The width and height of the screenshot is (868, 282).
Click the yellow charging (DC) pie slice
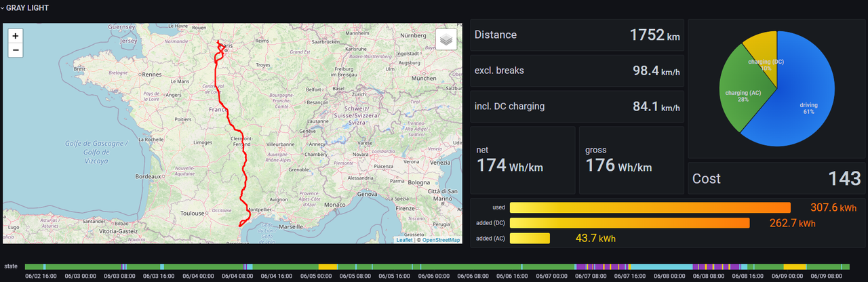pos(764,53)
